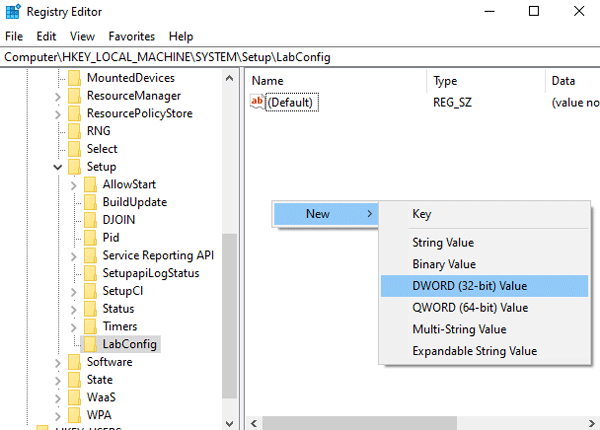Click the MountedDevices folder icon

(x=75, y=78)
